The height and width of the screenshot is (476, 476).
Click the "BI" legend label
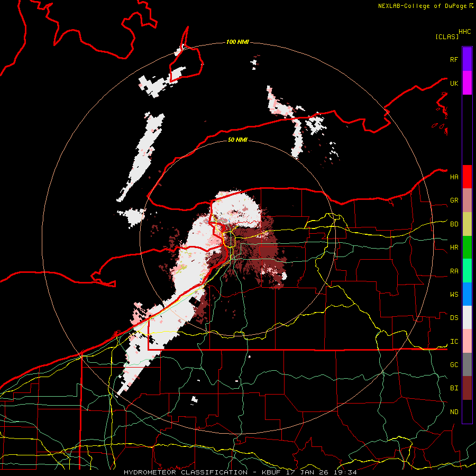[454, 388]
